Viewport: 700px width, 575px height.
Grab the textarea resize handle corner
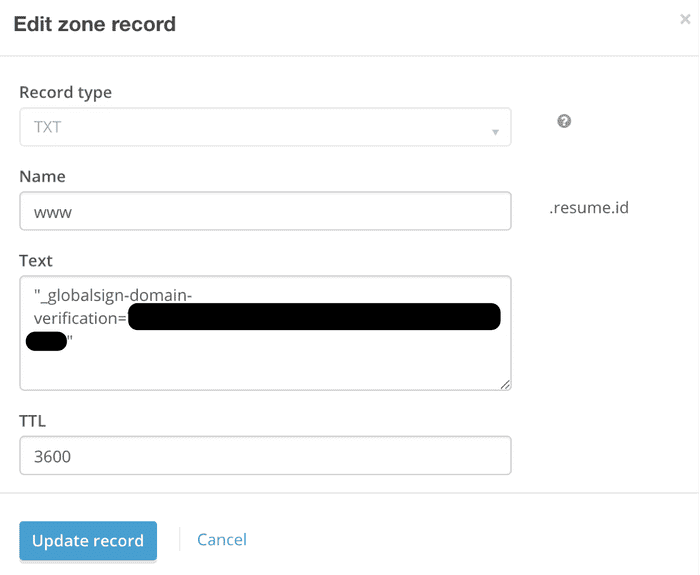(x=506, y=384)
